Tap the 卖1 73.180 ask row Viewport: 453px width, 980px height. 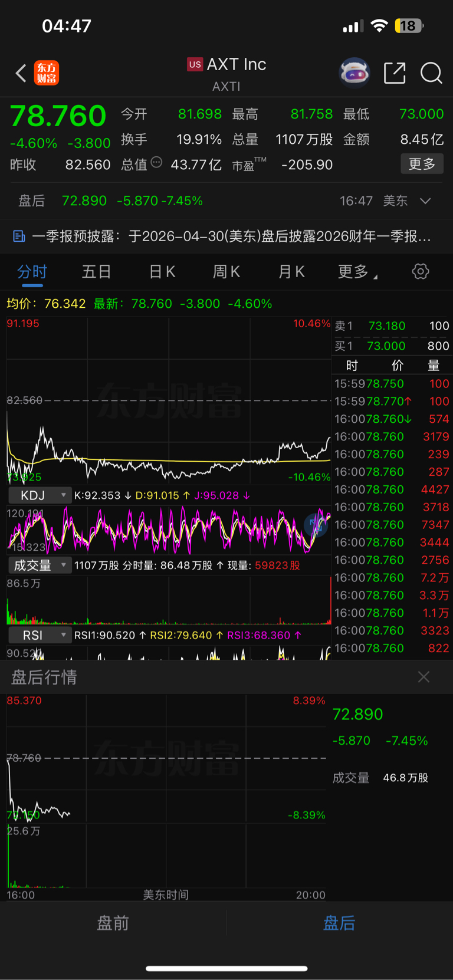click(x=392, y=326)
